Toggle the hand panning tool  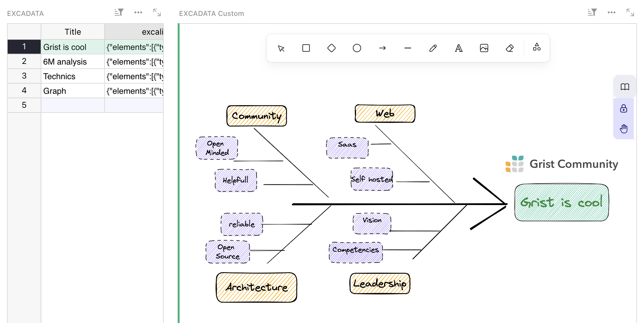(623, 129)
